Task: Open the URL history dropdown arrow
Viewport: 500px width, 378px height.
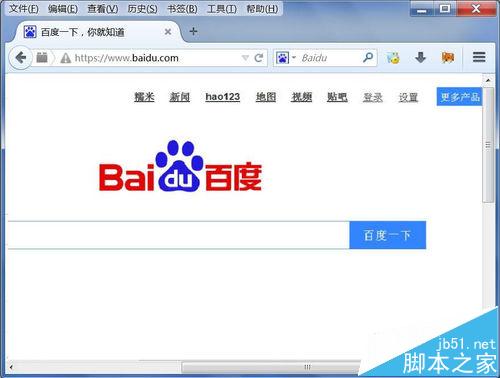Action: [x=245, y=58]
